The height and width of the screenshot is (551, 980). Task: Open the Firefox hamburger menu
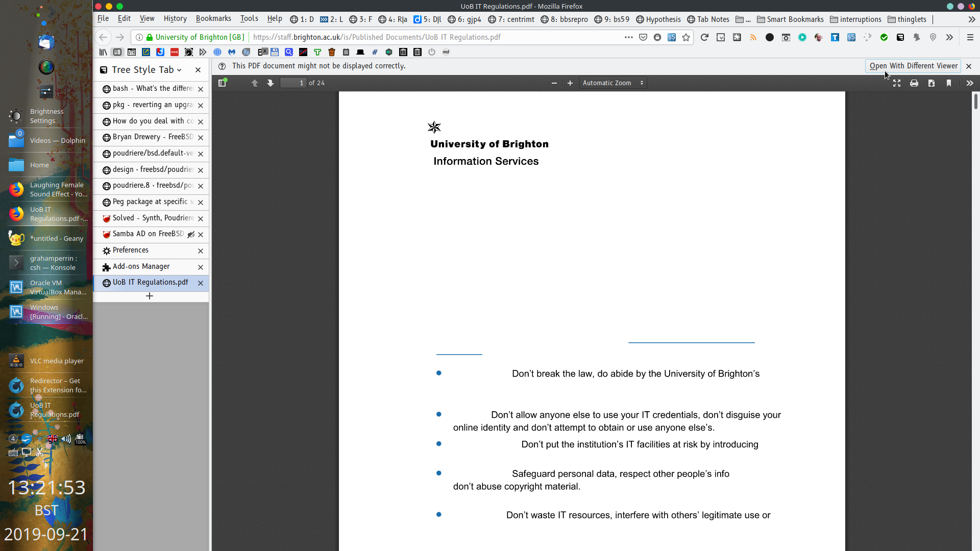click(x=970, y=37)
